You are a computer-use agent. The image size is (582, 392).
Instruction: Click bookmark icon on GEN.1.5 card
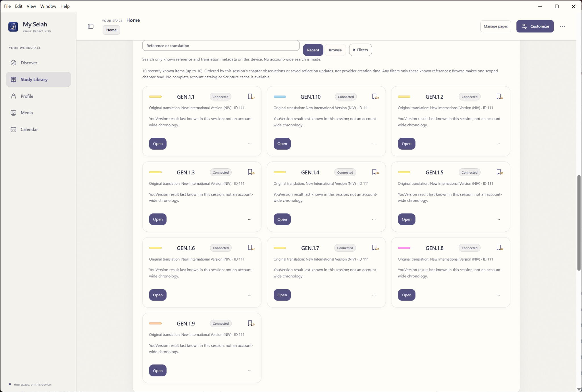point(500,172)
